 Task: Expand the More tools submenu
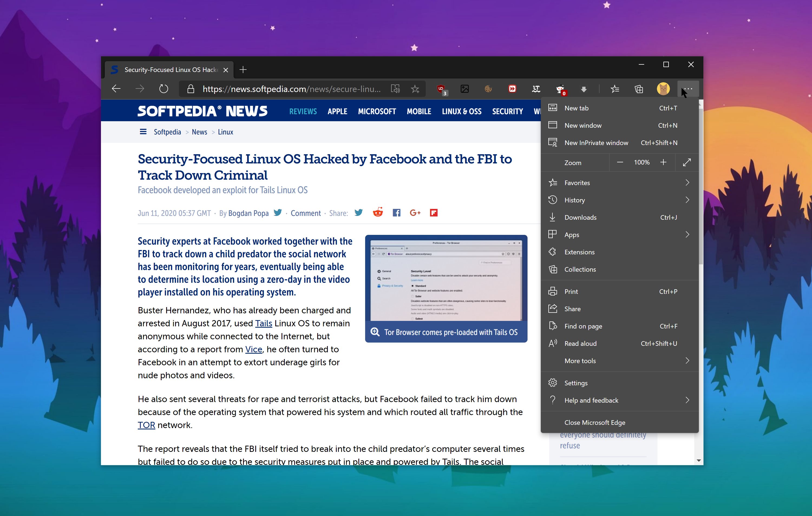click(617, 361)
